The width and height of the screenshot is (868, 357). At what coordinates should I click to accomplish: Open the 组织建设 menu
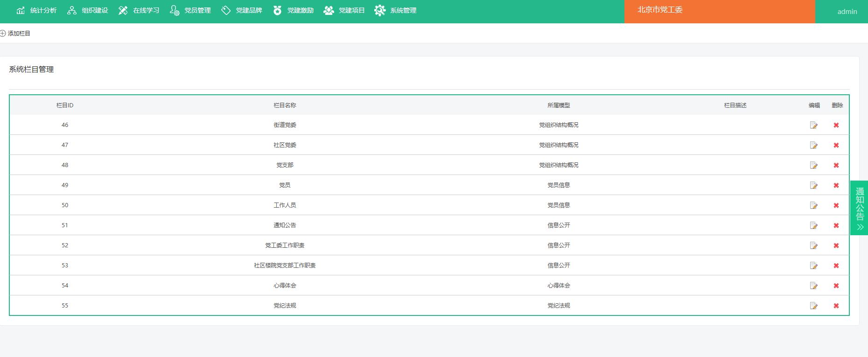click(88, 10)
